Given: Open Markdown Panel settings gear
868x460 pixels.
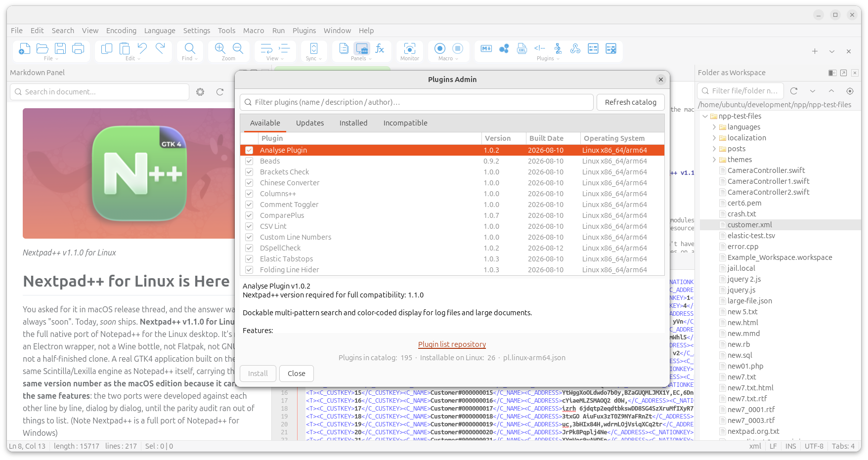Looking at the screenshot, I should [200, 92].
